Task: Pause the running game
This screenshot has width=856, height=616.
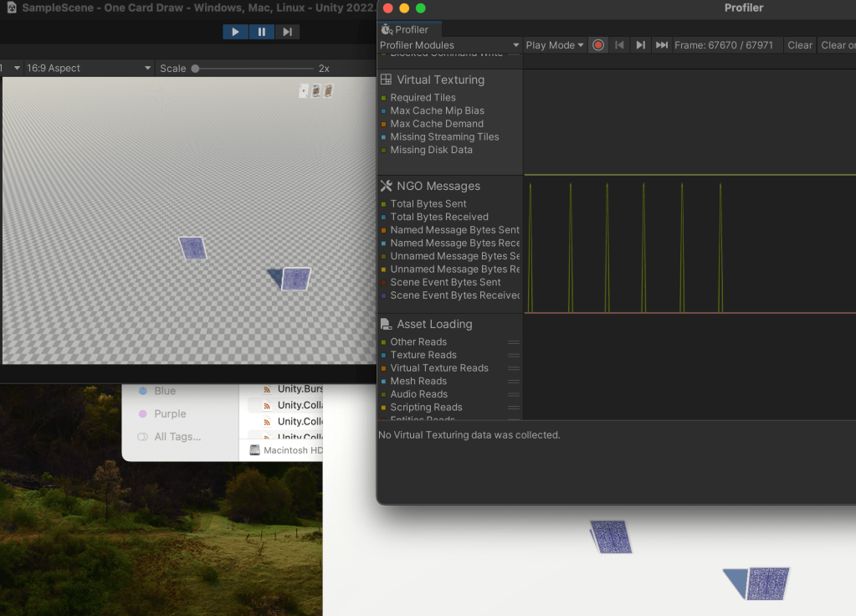Action: [x=261, y=32]
